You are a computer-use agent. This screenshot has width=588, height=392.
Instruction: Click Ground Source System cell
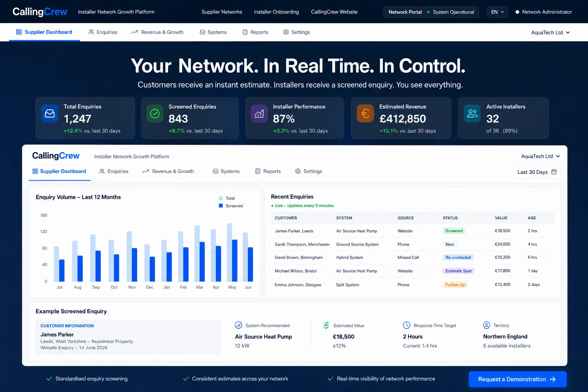[357, 244]
